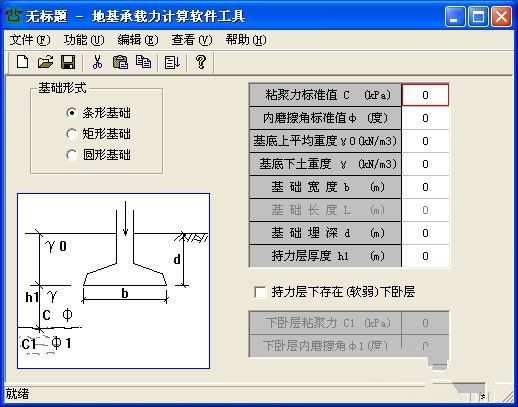The width and height of the screenshot is (518, 407).
Task: Click the Cut scissors icon
Action: coord(97,62)
